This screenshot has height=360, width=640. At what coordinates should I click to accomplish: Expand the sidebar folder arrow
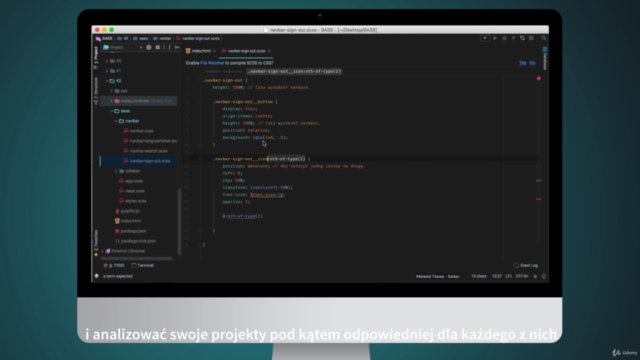tap(116, 171)
